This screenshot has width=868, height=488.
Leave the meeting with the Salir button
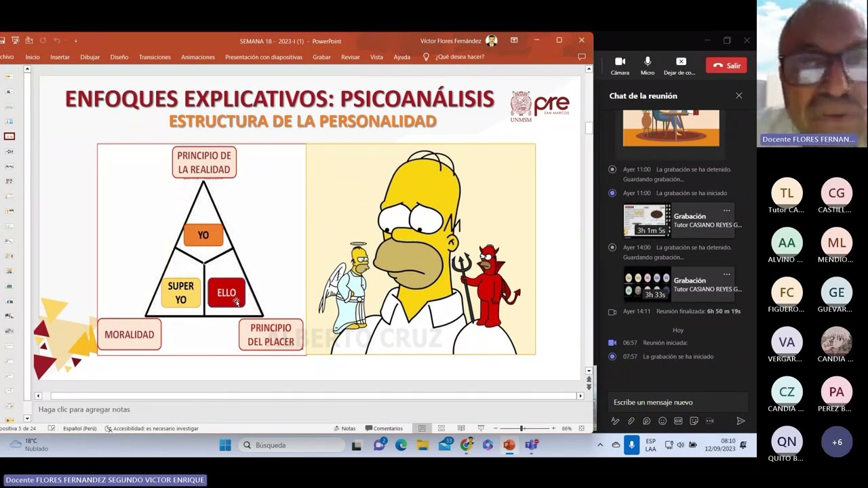pos(726,66)
